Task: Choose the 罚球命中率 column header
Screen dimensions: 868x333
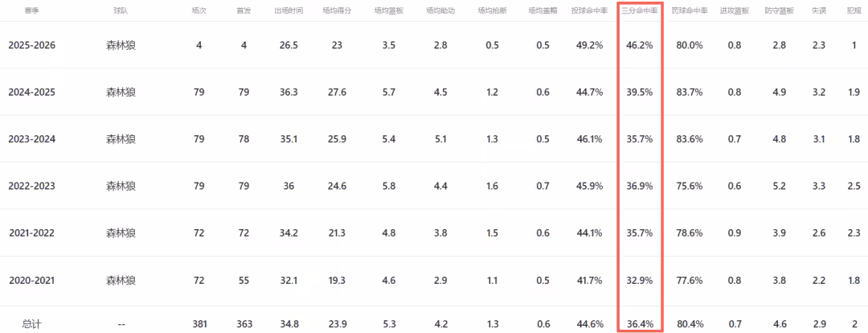Action: [x=690, y=12]
